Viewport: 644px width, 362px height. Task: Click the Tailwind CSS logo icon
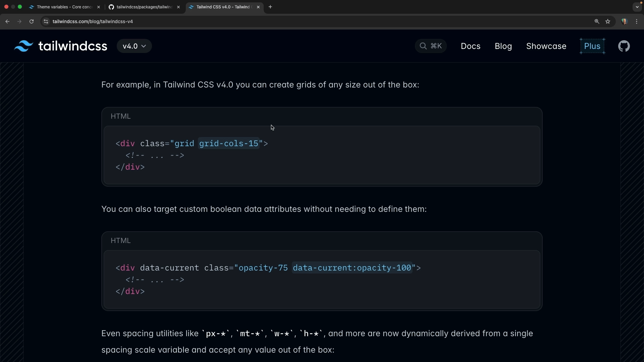[23, 46]
